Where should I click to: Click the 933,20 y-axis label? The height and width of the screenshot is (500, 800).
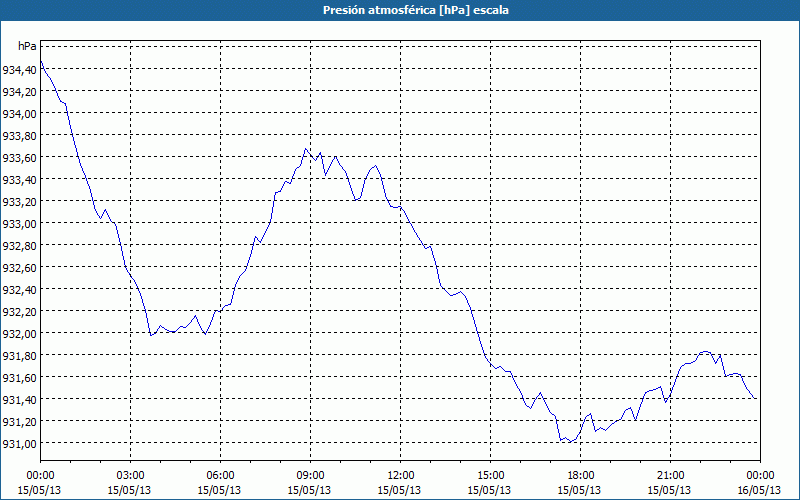(20, 201)
